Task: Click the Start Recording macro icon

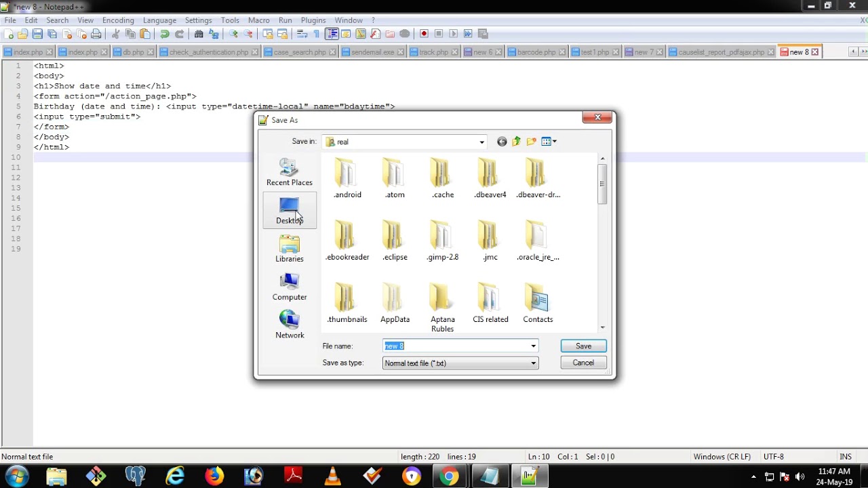Action: [424, 34]
